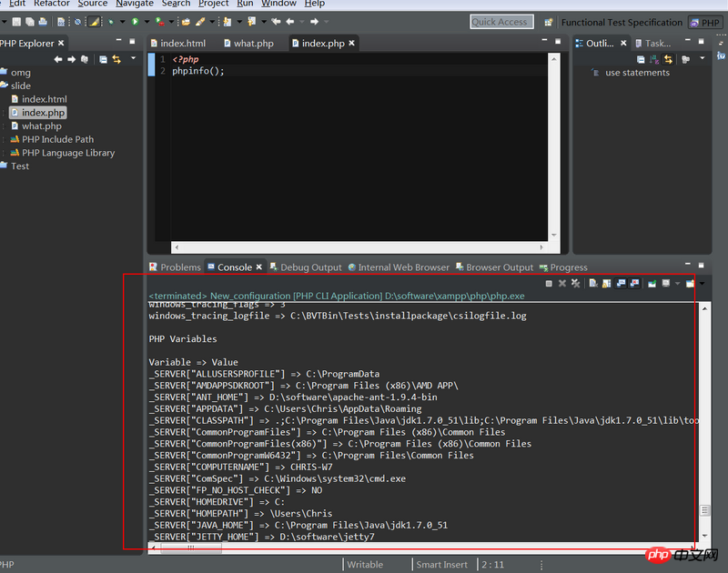Image resolution: width=728 pixels, height=573 pixels.
Task: Toggle show console when standard error changes
Action: point(634,284)
